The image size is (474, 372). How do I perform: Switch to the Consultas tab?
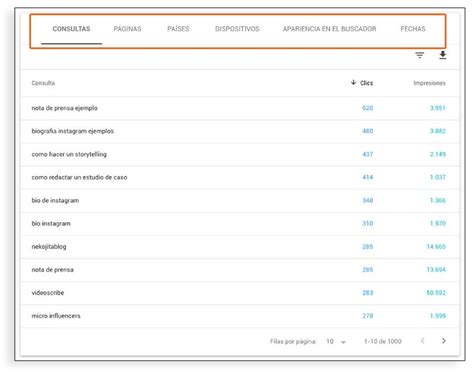71,29
